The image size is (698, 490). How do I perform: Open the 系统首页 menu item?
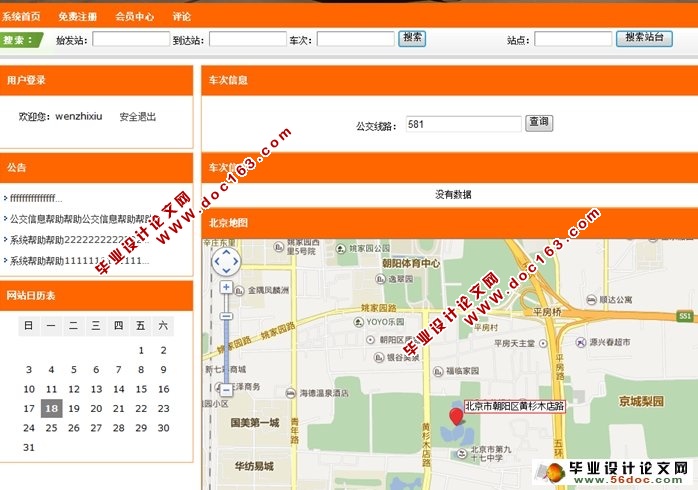click(x=21, y=17)
